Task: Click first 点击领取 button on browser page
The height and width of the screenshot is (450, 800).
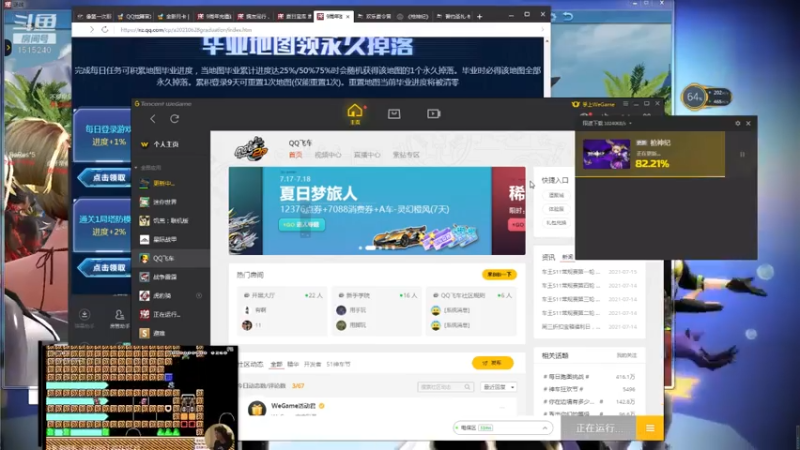Action: coord(105,178)
